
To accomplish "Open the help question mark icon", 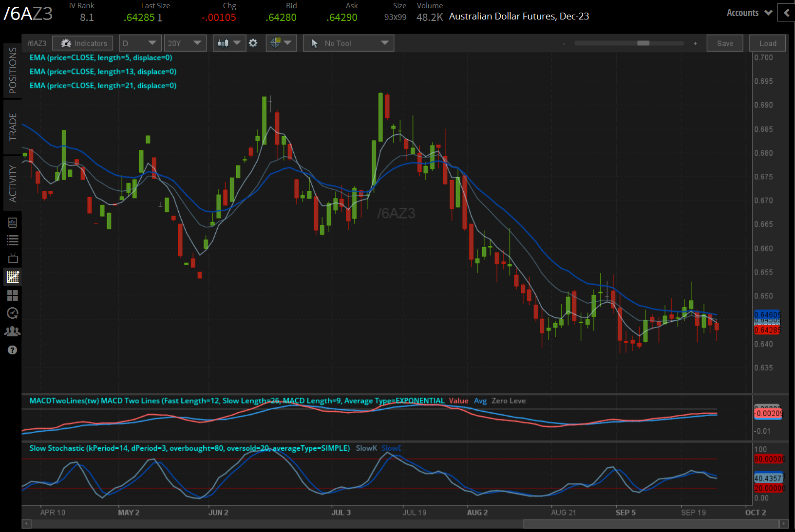I will (13, 350).
